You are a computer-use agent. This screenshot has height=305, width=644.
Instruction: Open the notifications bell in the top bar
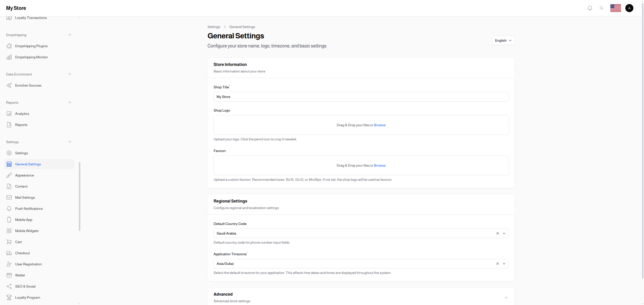click(590, 8)
